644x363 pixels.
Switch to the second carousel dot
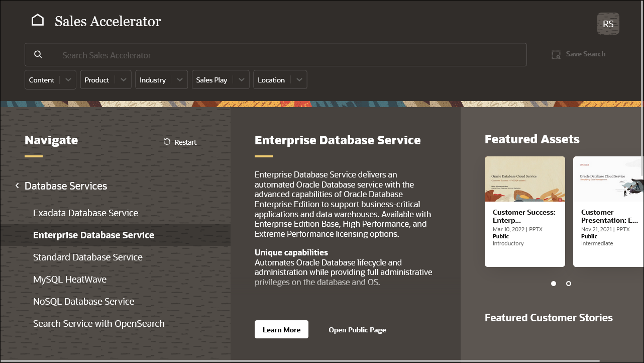pyautogui.click(x=568, y=284)
